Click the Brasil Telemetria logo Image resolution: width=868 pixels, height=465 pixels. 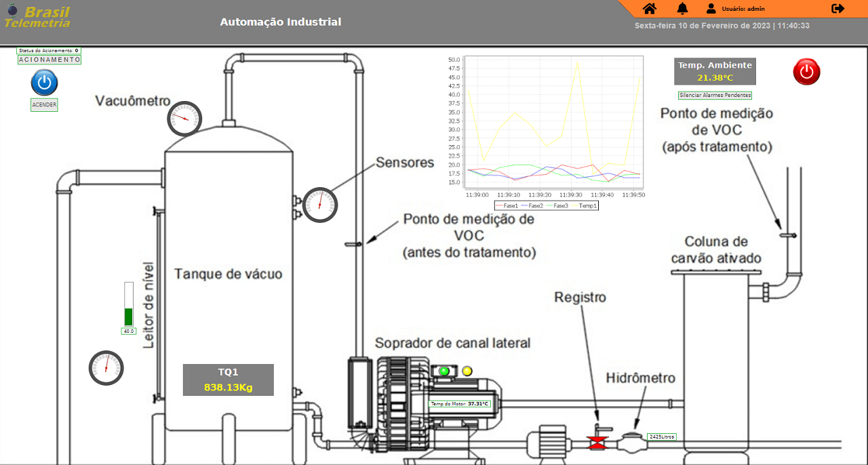(38, 17)
